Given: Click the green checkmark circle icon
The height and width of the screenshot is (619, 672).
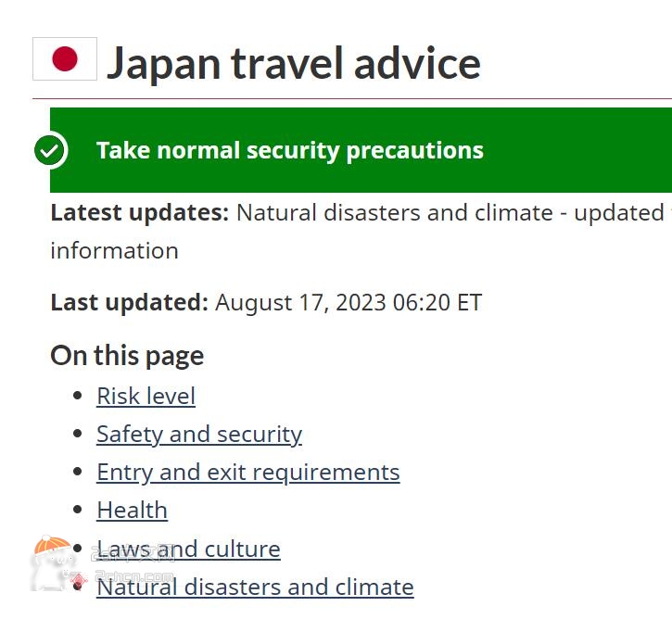Looking at the screenshot, I should [50, 150].
